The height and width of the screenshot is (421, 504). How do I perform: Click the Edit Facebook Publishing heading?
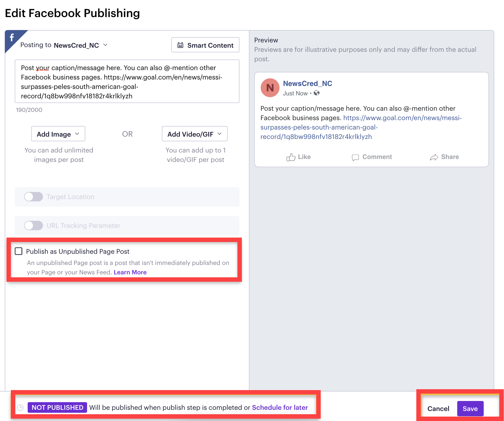(x=72, y=13)
